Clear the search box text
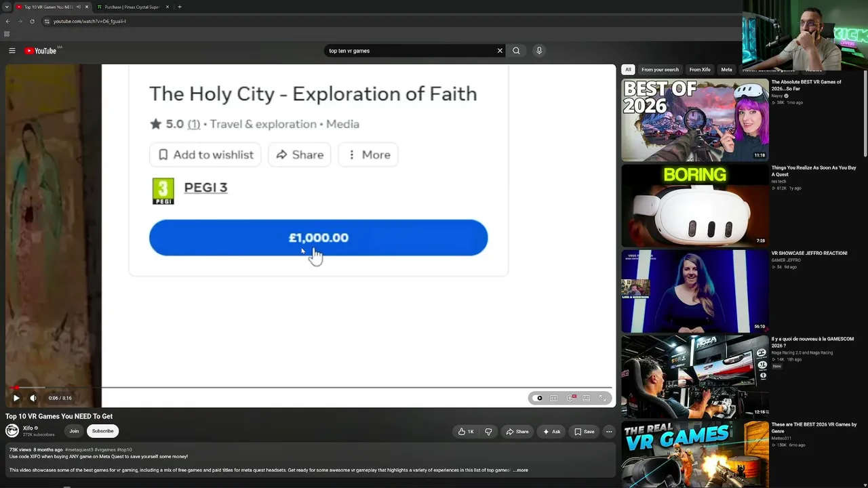Image resolution: width=868 pixels, height=488 pixels. [500, 51]
